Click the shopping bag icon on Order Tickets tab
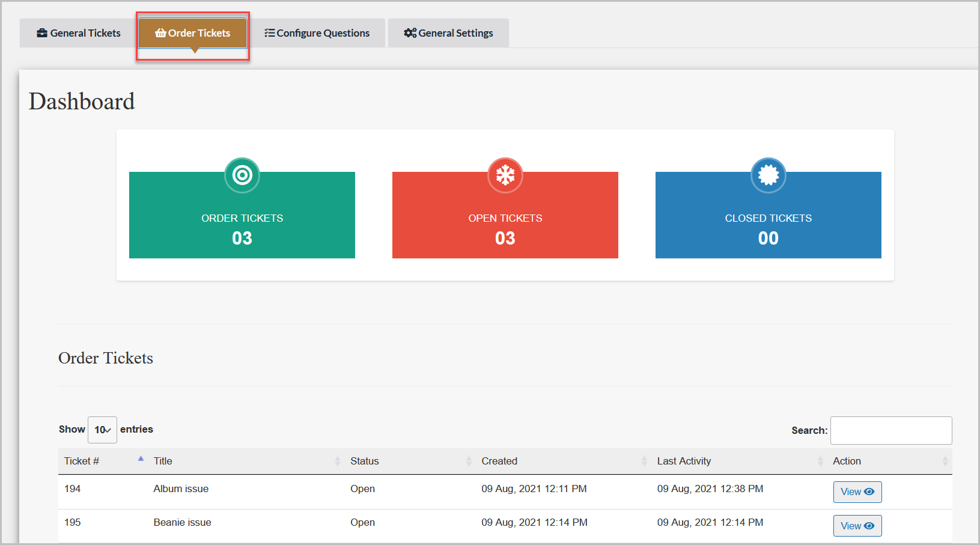This screenshot has height=545, width=980. [160, 33]
